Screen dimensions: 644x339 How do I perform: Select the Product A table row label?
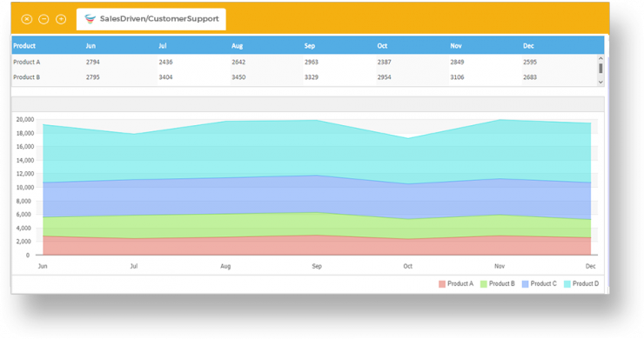pyautogui.click(x=27, y=62)
